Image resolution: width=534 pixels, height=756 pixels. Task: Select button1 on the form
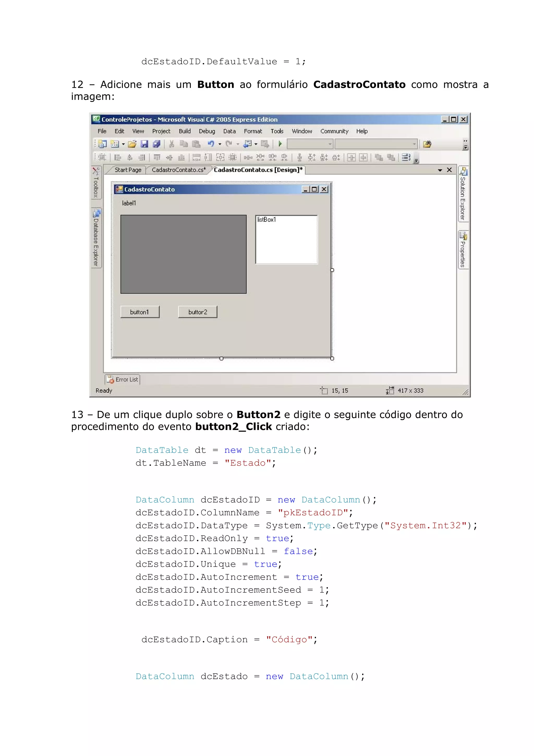[140, 312]
